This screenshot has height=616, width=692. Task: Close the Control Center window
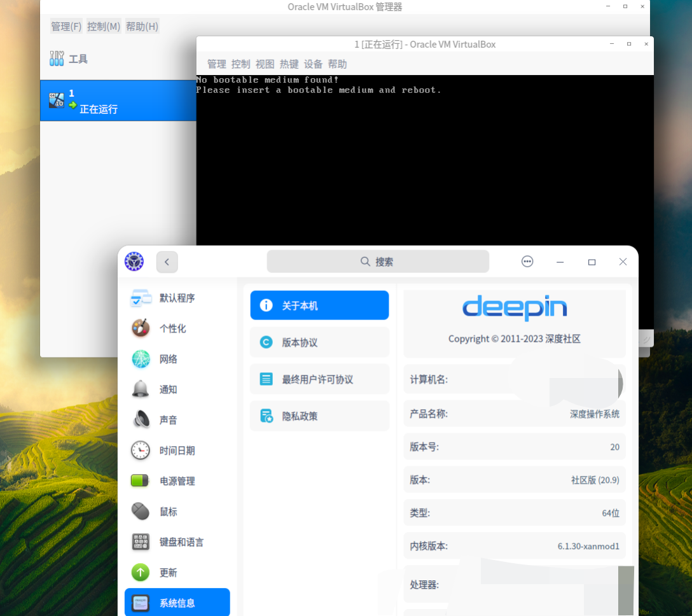click(x=623, y=262)
